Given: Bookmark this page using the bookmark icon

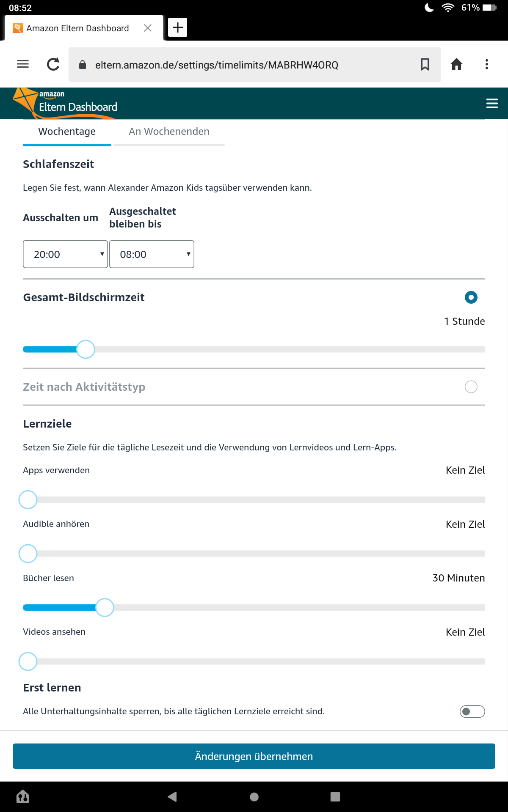Looking at the screenshot, I should [x=425, y=64].
